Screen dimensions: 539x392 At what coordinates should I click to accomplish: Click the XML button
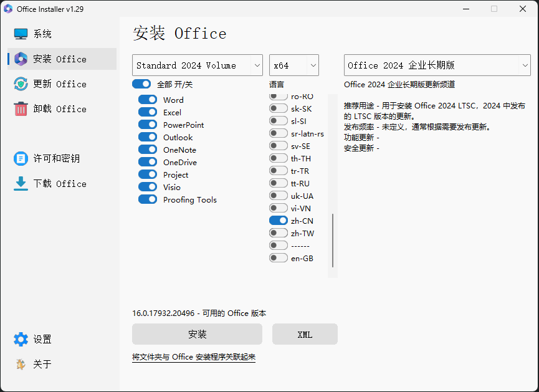[x=305, y=335]
